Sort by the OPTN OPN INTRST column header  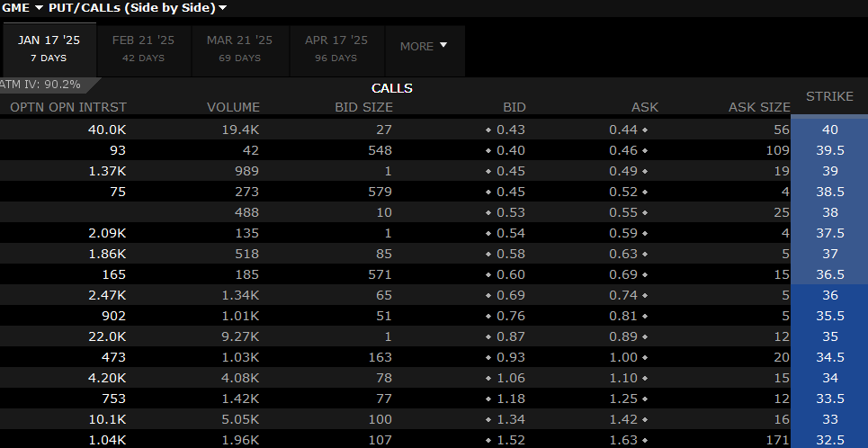[x=68, y=107]
